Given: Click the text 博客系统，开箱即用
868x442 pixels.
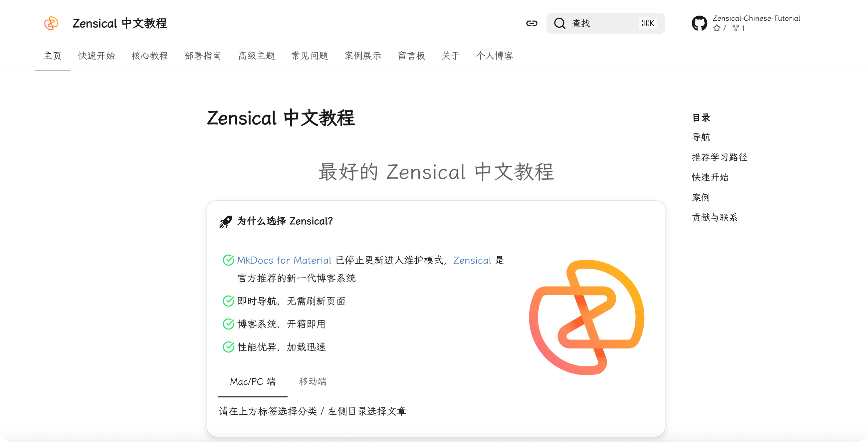Looking at the screenshot, I should click(281, 324).
